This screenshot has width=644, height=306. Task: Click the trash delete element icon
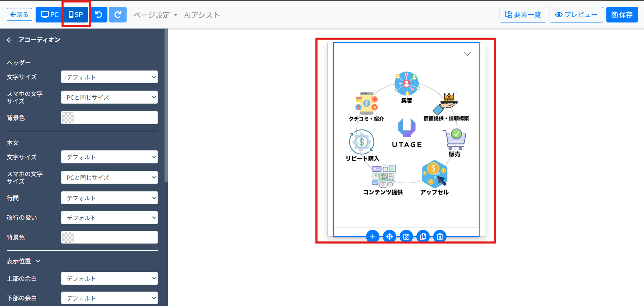tap(440, 237)
